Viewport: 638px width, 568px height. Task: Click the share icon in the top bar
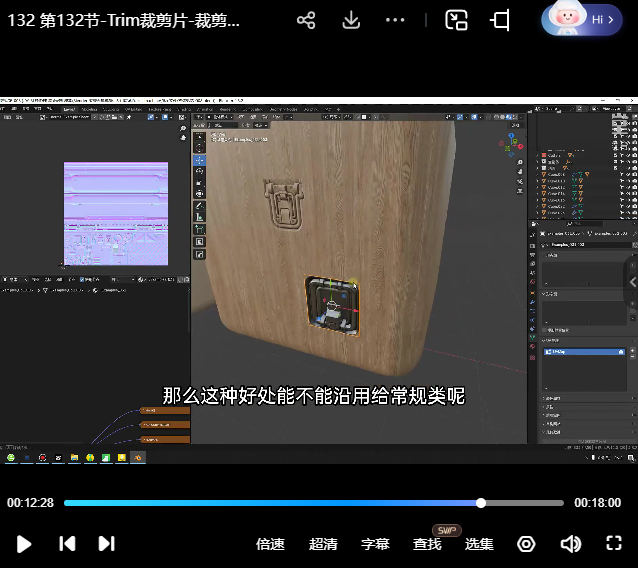[x=307, y=20]
